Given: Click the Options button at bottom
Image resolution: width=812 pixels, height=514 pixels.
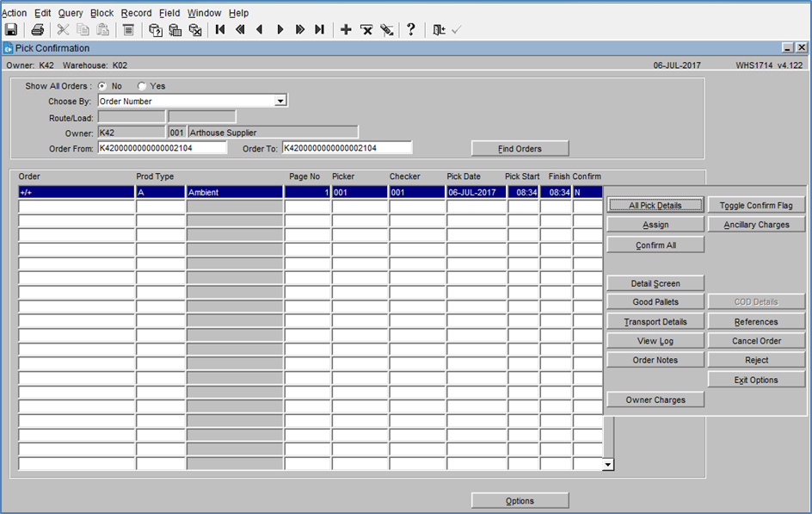Looking at the screenshot, I should point(520,500).
